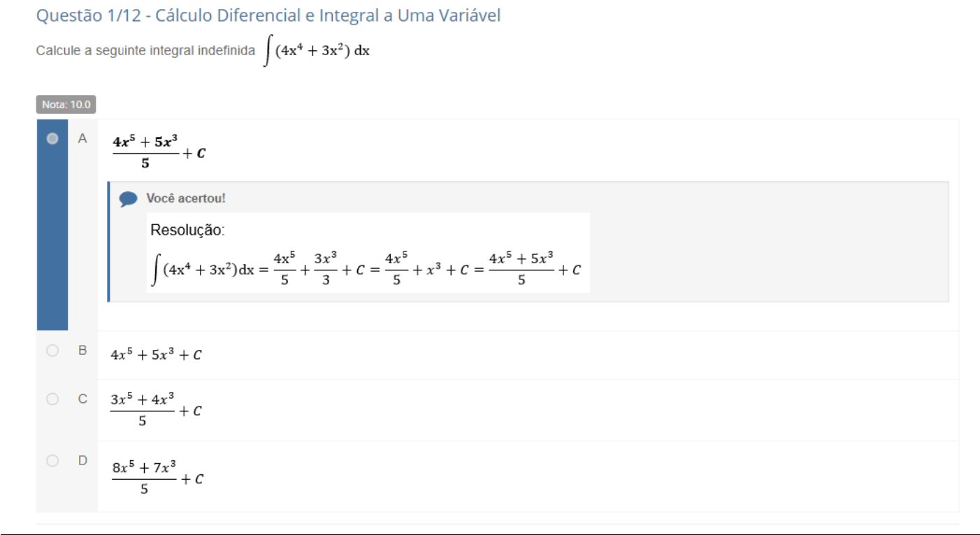Viewport: 980px width, 535px height.
Task: Choose option C radio button
Action: pos(52,399)
